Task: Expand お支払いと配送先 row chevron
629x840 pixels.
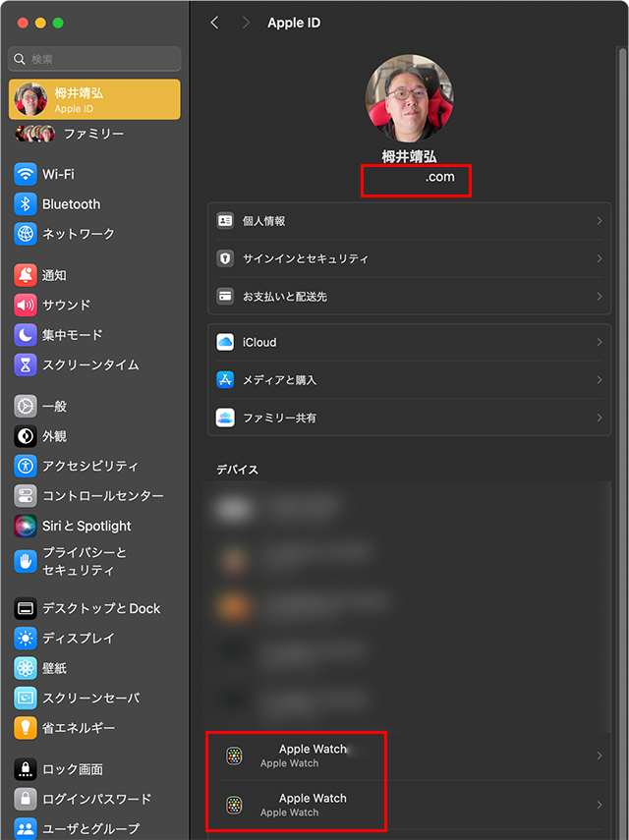Action: coord(599,297)
